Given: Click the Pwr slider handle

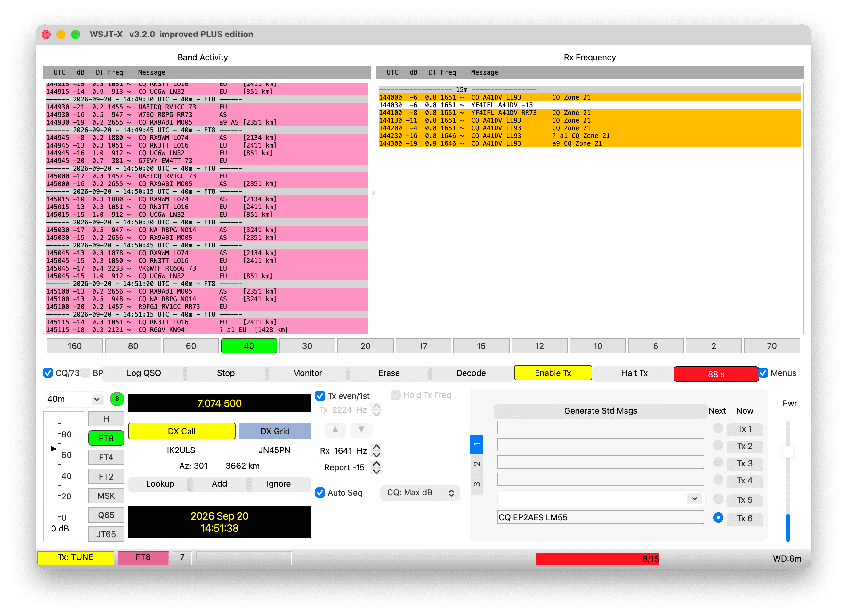Looking at the screenshot, I should 787,452.
